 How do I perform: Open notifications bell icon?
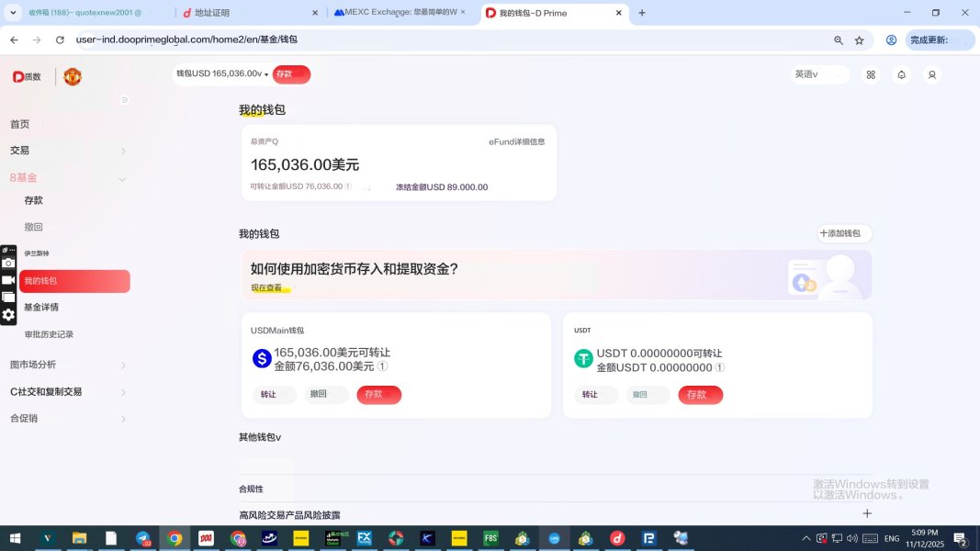point(901,75)
